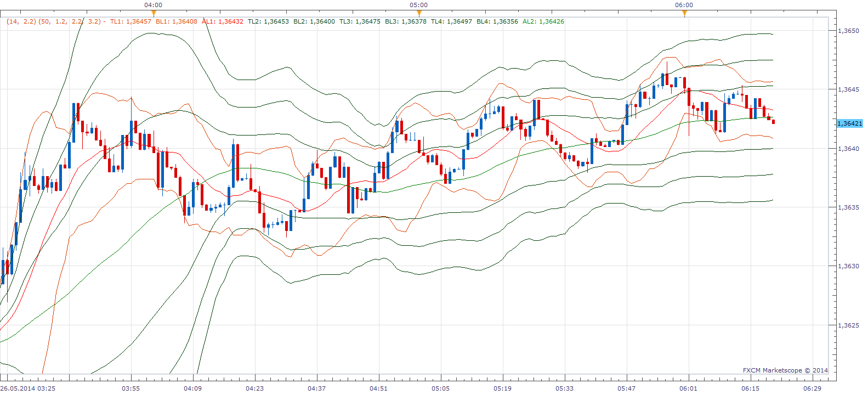Select the (50, 1.2, 2.2, 3.2) parameters label

pyautogui.click(x=70, y=22)
